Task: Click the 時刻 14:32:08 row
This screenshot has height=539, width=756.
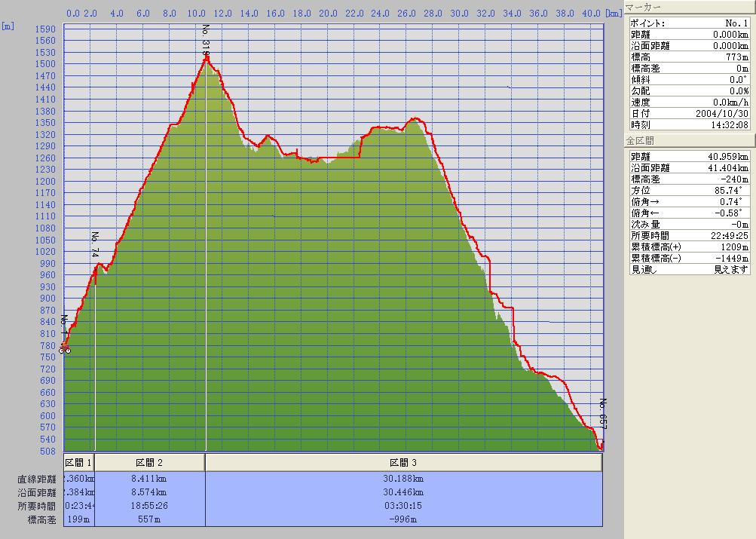Action: [690, 125]
